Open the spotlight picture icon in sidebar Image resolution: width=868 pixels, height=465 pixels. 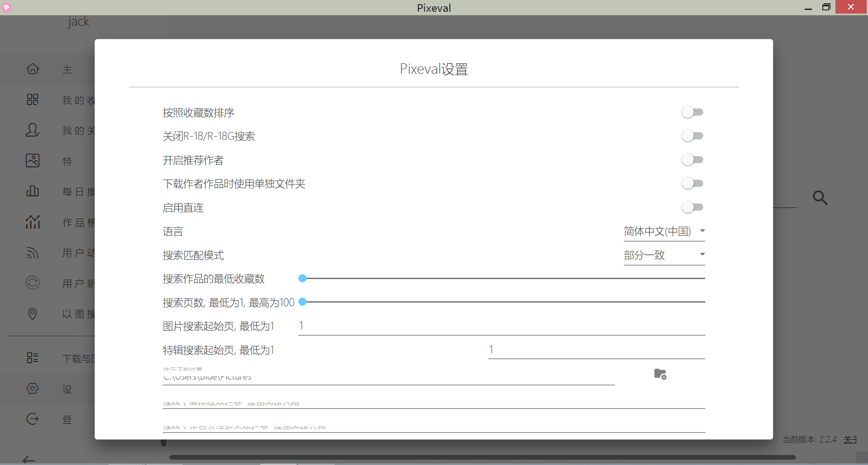[33, 161]
